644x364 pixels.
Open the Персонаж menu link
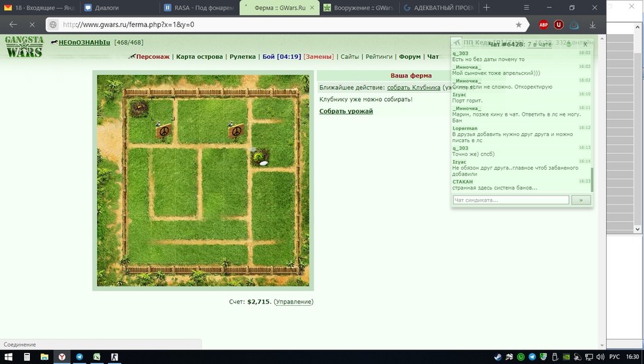(153, 57)
